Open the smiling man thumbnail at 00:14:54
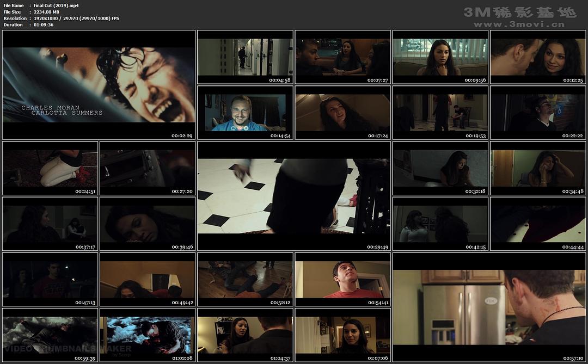588x364 pixels. [x=245, y=113]
